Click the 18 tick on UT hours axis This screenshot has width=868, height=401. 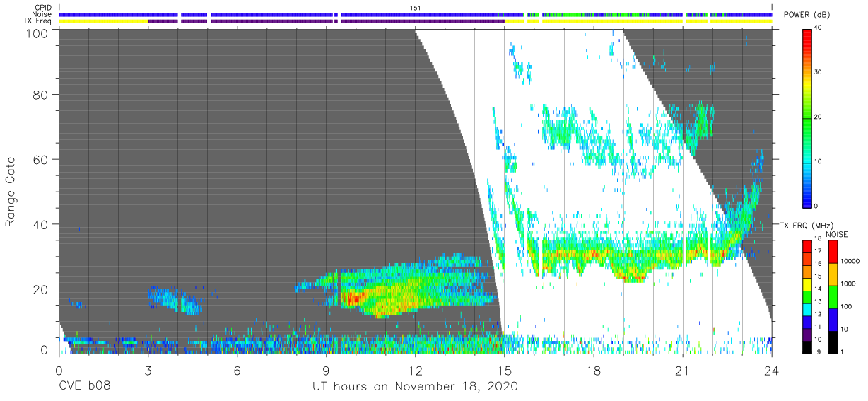pyautogui.click(x=593, y=371)
